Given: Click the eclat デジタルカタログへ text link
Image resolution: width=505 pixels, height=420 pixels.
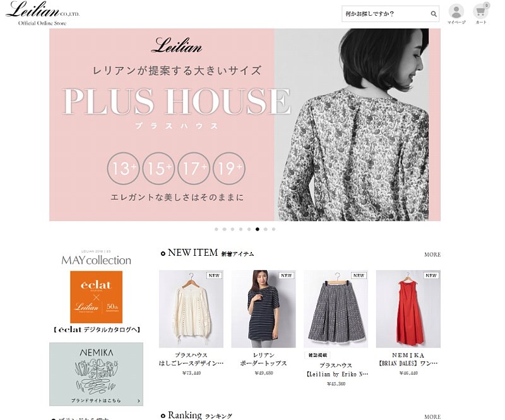Looking at the screenshot, I should click(x=97, y=330).
